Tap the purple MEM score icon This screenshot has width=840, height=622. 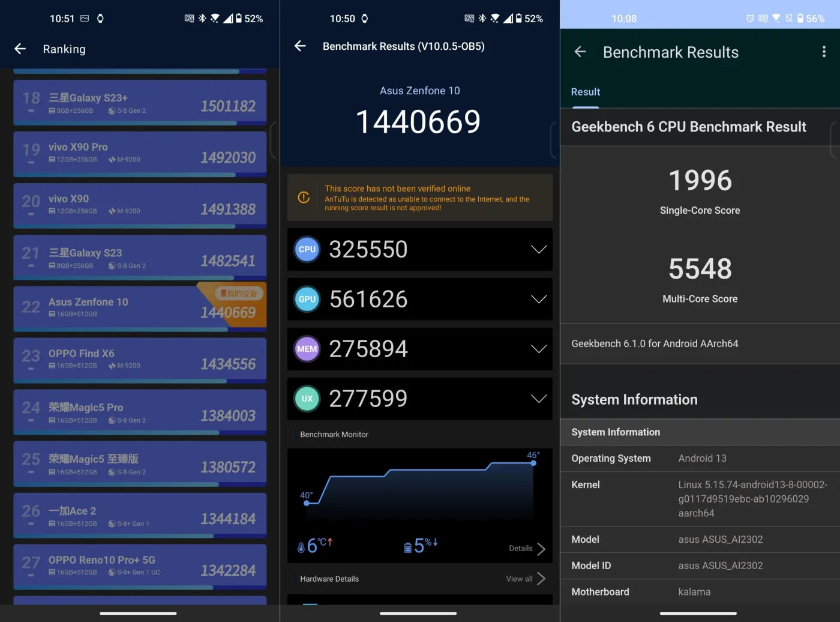pyautogui.click(x=307, y=349)
